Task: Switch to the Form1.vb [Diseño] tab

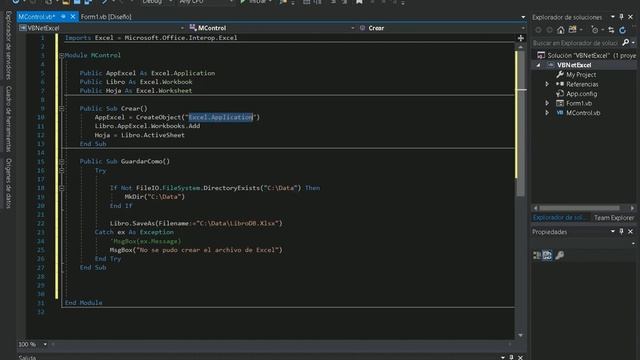Action: click(x=106, y=17)
